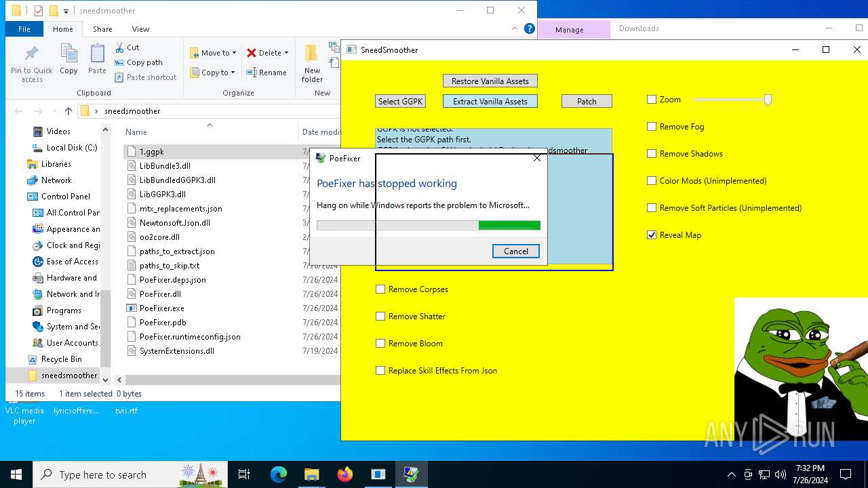Open Windows Start menu
This screenshot has height=488, width=868.
click(x=16, y=474)
